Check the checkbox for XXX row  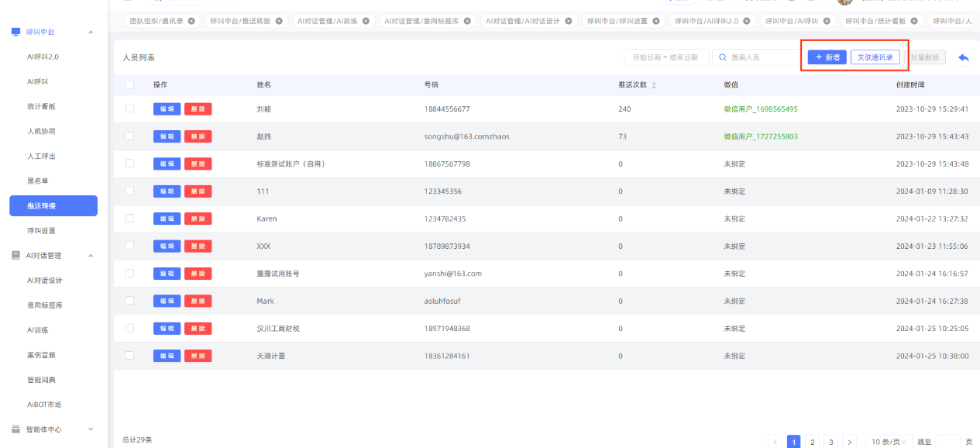pyautogui.click(x=129, y=246)
